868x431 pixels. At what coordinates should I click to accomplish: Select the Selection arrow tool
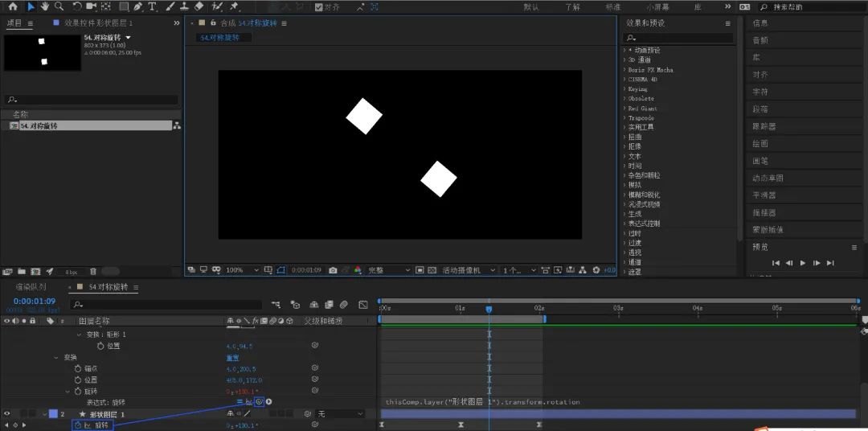(31, 6)
